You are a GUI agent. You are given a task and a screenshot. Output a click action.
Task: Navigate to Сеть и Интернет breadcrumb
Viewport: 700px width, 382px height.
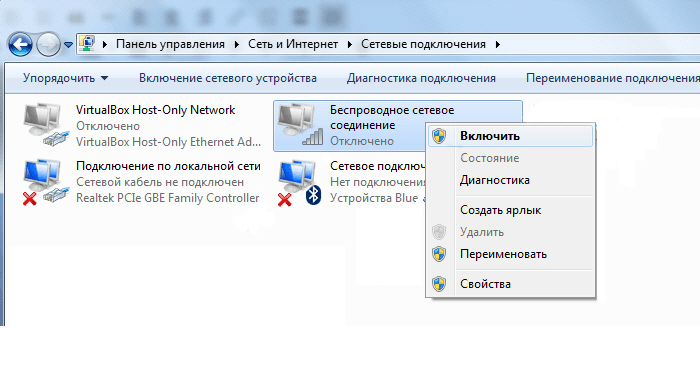pos(293,44)
